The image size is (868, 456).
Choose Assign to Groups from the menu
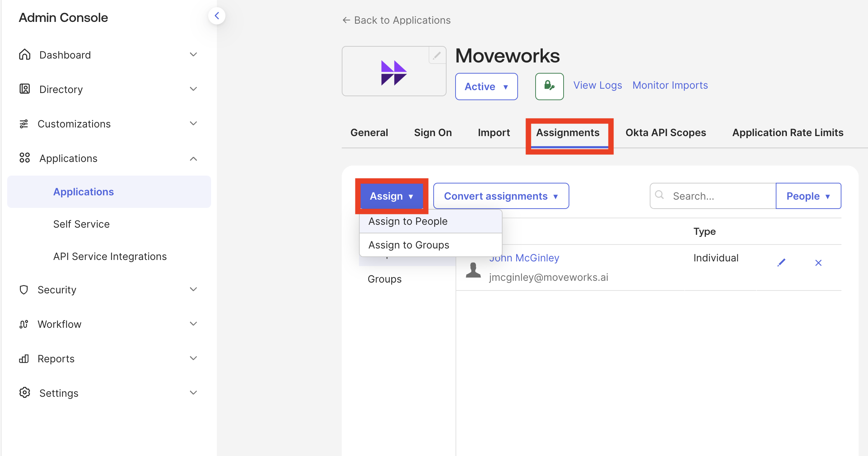pos(409,245)
